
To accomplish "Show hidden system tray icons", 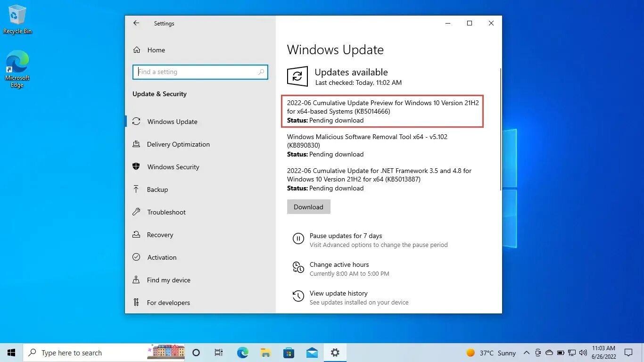I will 526,353.
